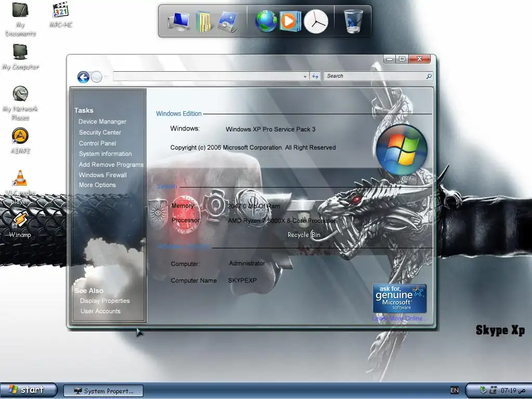The width and height of the screenshot is (532, 399).
Task: Click the refresh button beside address bar
Action: coord(315,76)
